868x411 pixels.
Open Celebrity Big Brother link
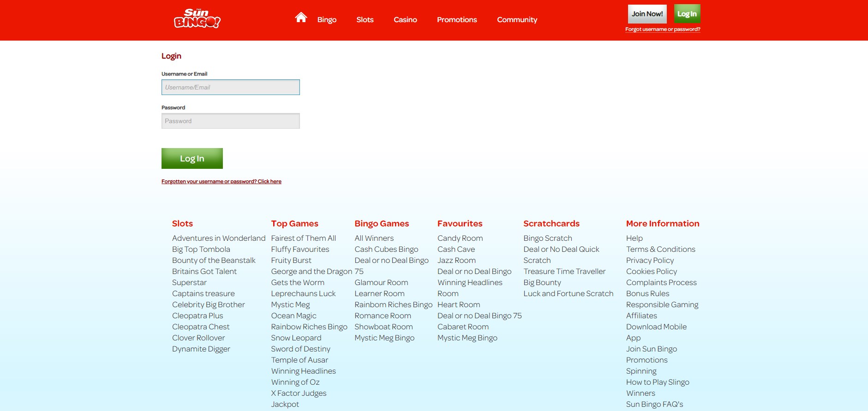click(209, 304)
